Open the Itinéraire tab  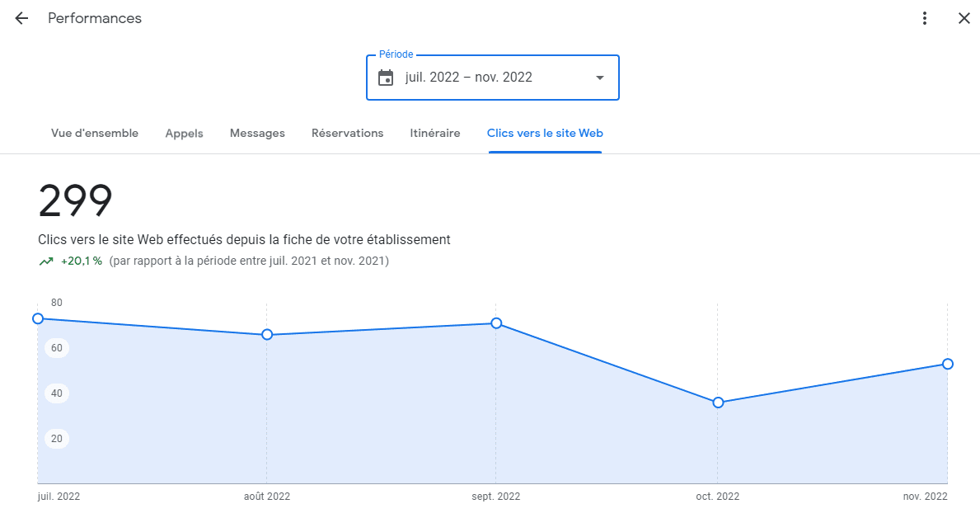pos(435,133)
